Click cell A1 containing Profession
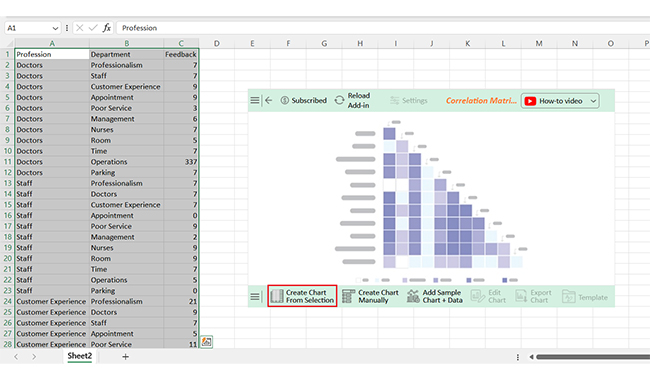This screenshot has height=380, width=650. [52, 54]
